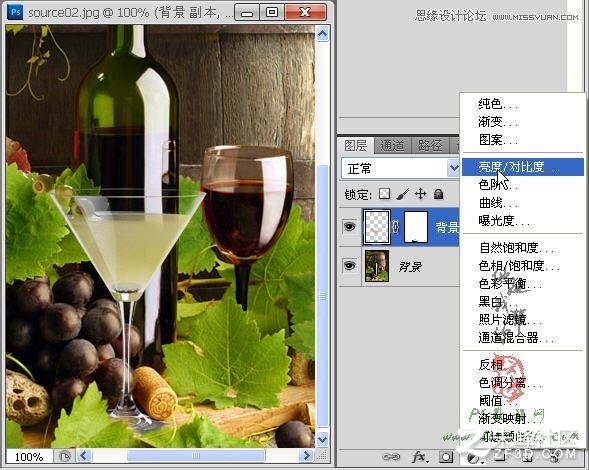The width and height of the screenshot is (589, 470).
Task: Click the 100% zoom field in the status bar
Action: [x=29, y=456]
